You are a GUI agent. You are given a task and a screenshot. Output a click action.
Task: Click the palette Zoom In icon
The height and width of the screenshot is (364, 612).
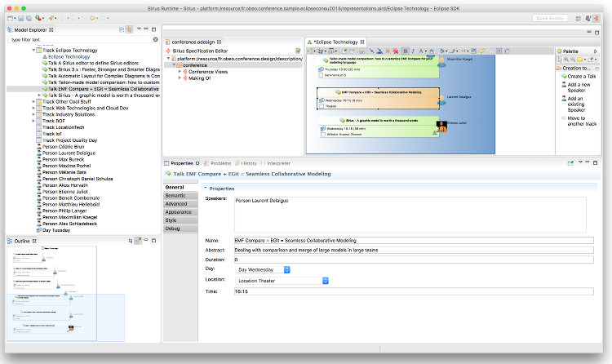coord(566,60)
